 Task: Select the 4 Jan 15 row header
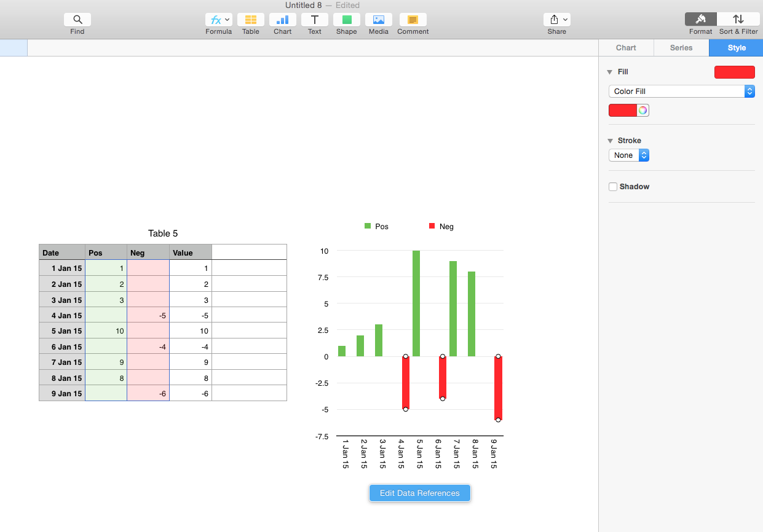(62, 315)
